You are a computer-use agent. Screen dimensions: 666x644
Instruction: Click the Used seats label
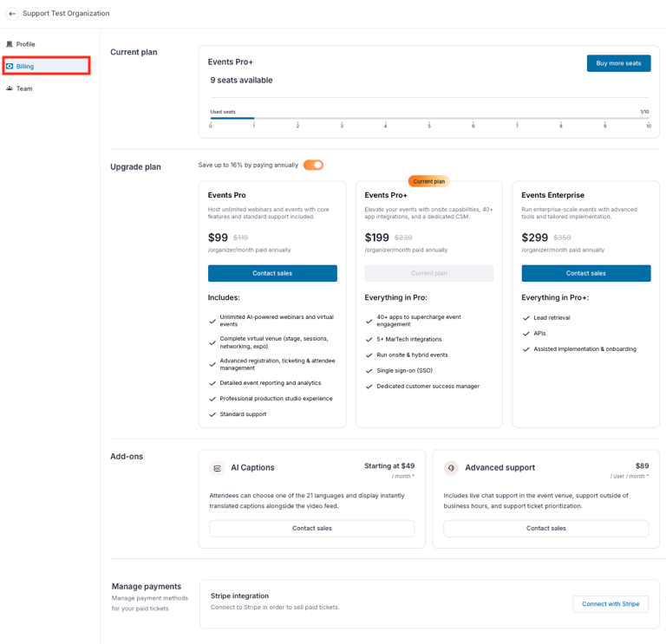click(x=223, y=112)
